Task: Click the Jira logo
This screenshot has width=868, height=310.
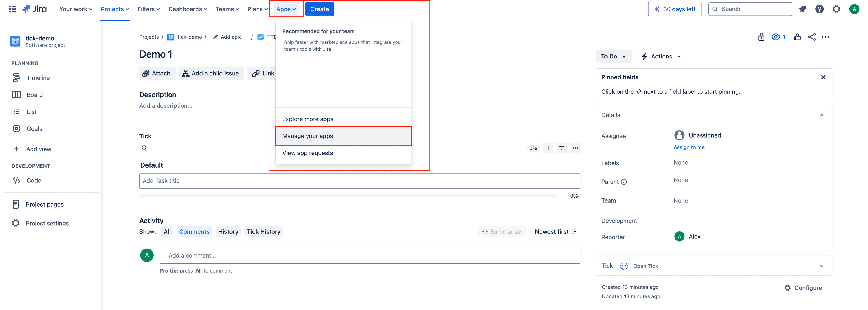Action: (x=34, y=9)
